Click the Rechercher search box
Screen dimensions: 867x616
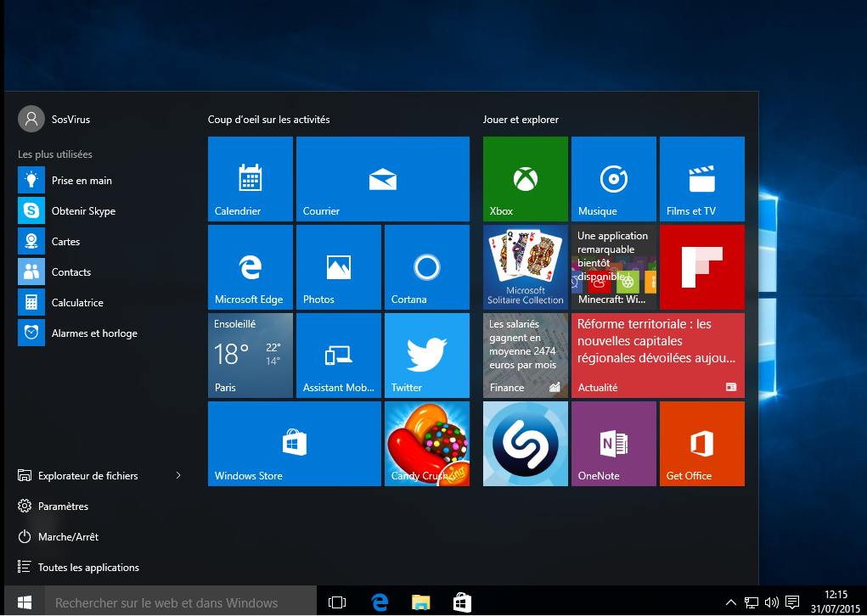pos(178,602)
